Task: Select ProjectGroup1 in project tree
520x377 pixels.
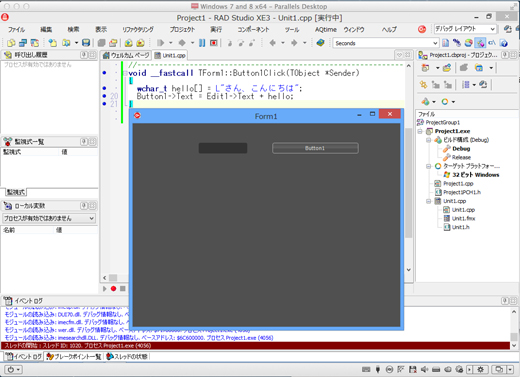Action: [443, 123]
